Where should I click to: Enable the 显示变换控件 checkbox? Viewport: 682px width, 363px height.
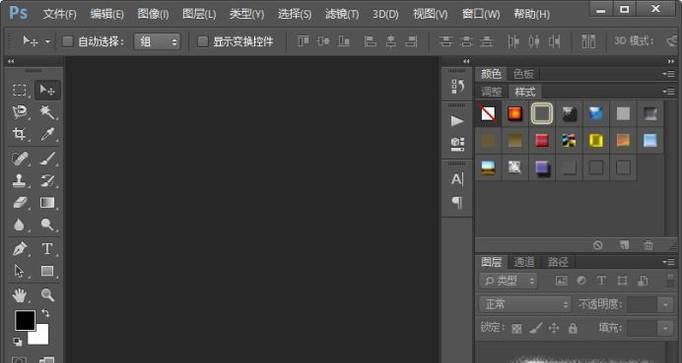click(x=203, y=41)
